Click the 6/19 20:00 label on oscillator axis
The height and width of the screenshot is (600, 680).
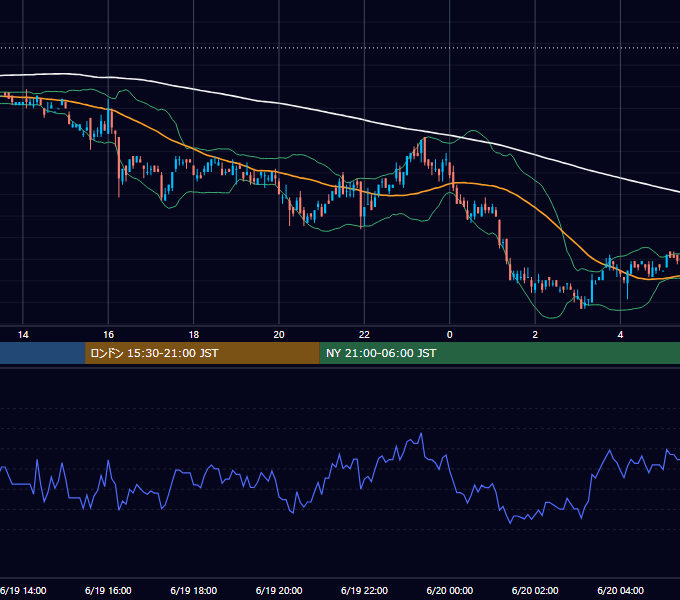279,591
